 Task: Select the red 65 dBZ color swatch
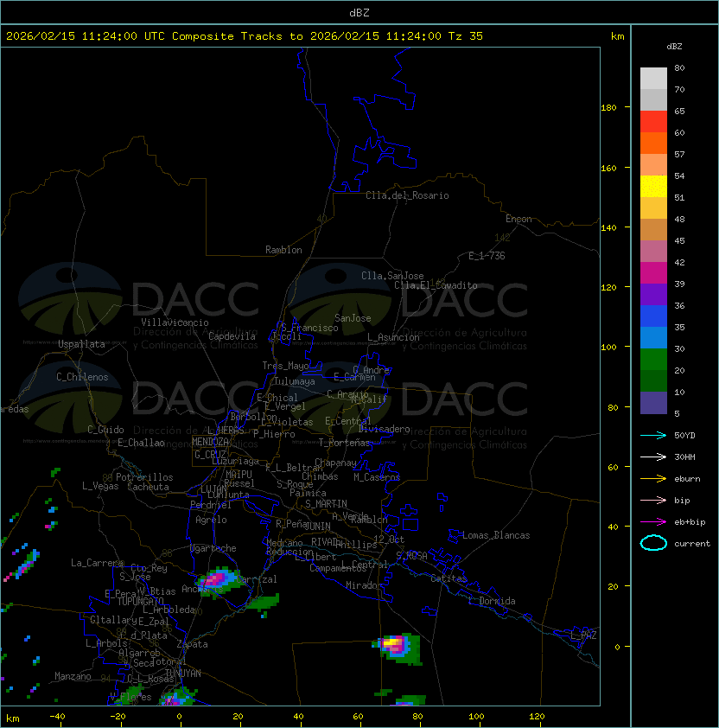click(653, 122)
